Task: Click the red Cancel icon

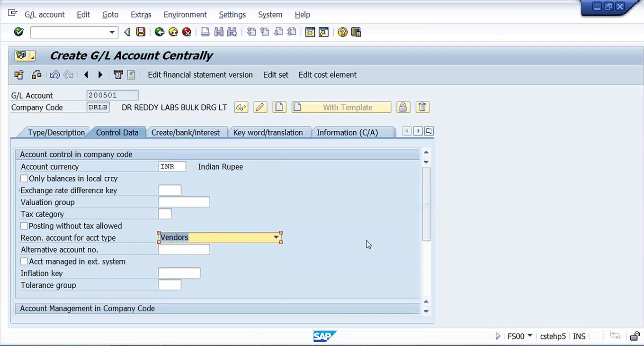Action: tap(187, 32)
